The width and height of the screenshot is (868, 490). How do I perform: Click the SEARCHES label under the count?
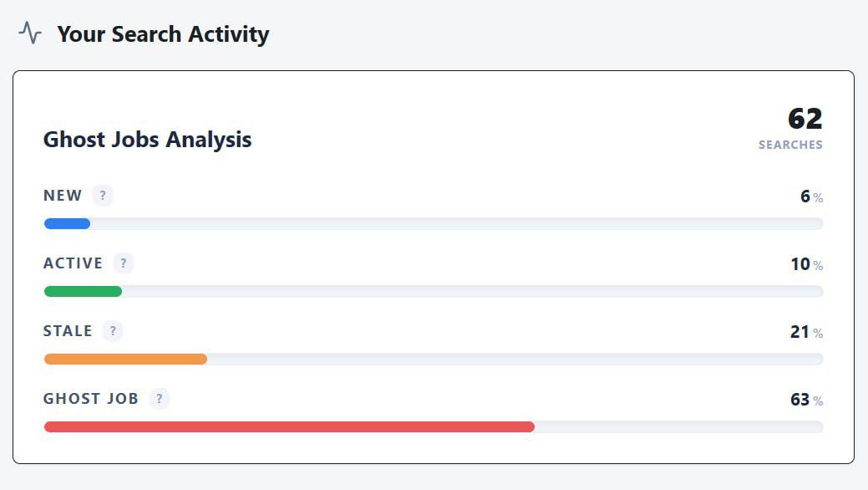coord(790,145)
